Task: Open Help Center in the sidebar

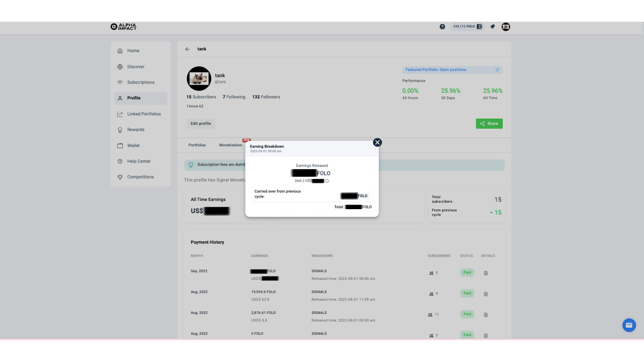Action: [140, 161]
